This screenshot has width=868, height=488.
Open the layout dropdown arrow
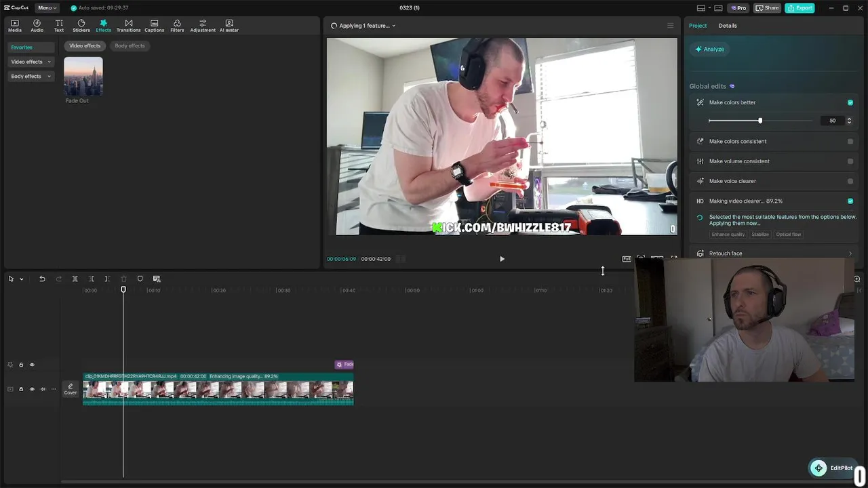coord(709,8)
